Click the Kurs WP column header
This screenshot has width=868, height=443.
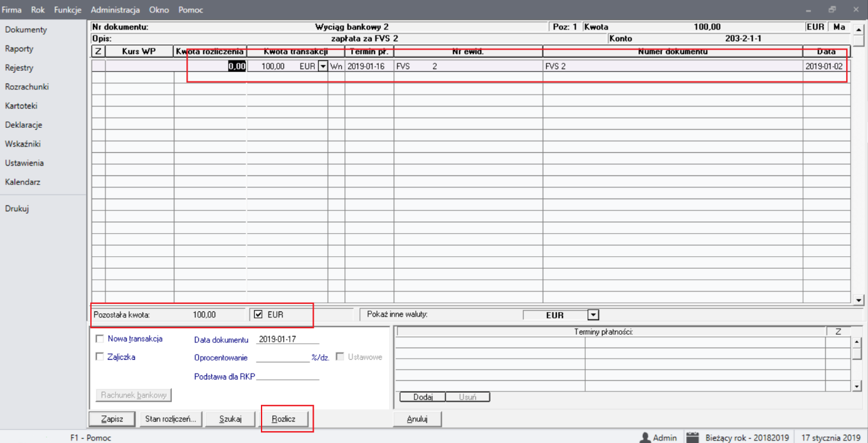[x=139, y=51]
